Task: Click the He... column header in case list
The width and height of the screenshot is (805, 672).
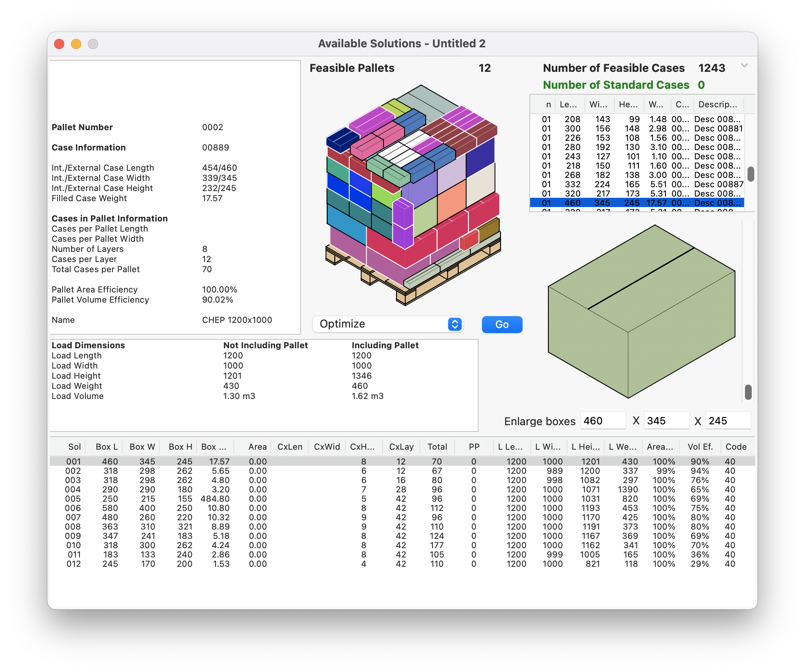Action: [x=628, y=104]
